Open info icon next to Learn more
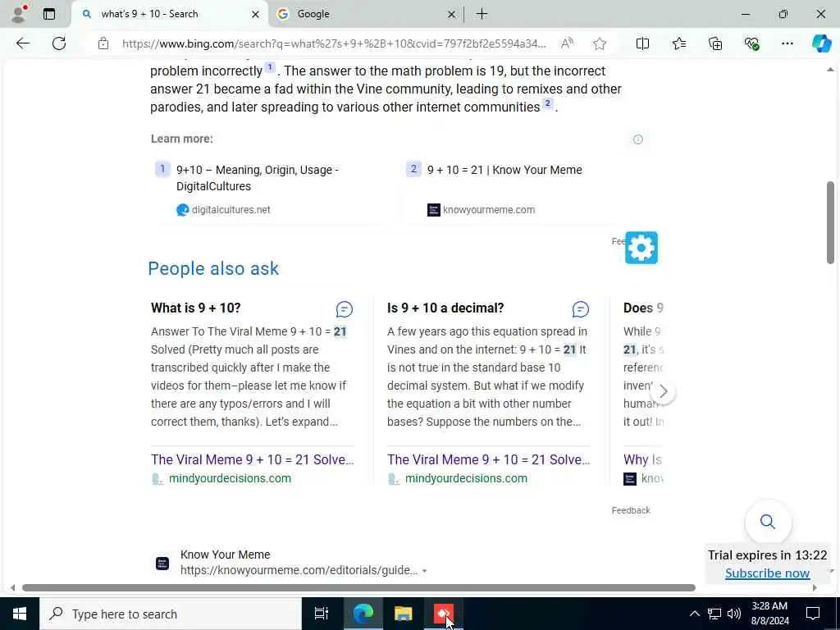 pos(637,139)
